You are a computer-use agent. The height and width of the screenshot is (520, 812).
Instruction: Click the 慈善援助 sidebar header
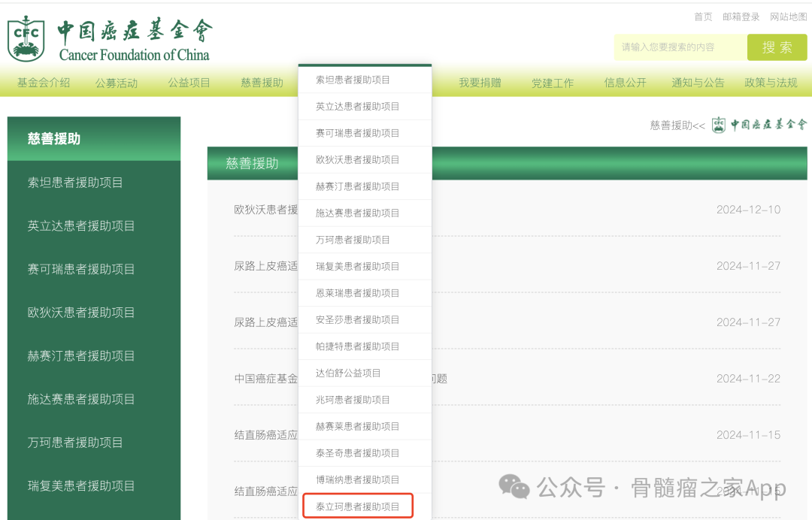pos(94,139)
